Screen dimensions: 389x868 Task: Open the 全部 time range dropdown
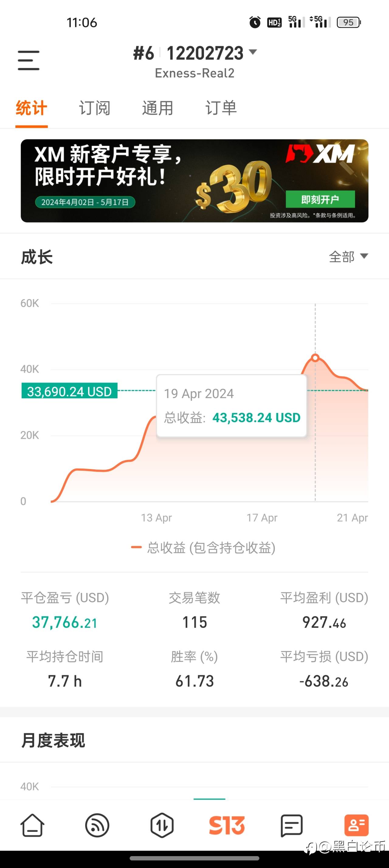[348, 257]
